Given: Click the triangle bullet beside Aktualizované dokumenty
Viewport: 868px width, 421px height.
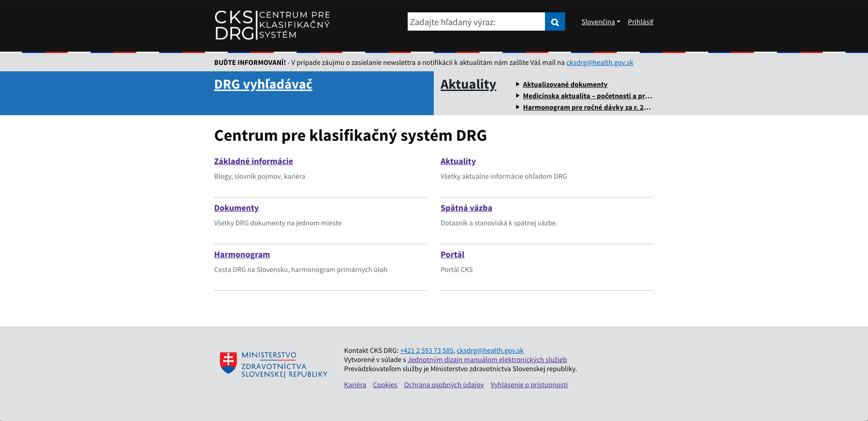Looking at the screenshot, I should click(518, 84).
